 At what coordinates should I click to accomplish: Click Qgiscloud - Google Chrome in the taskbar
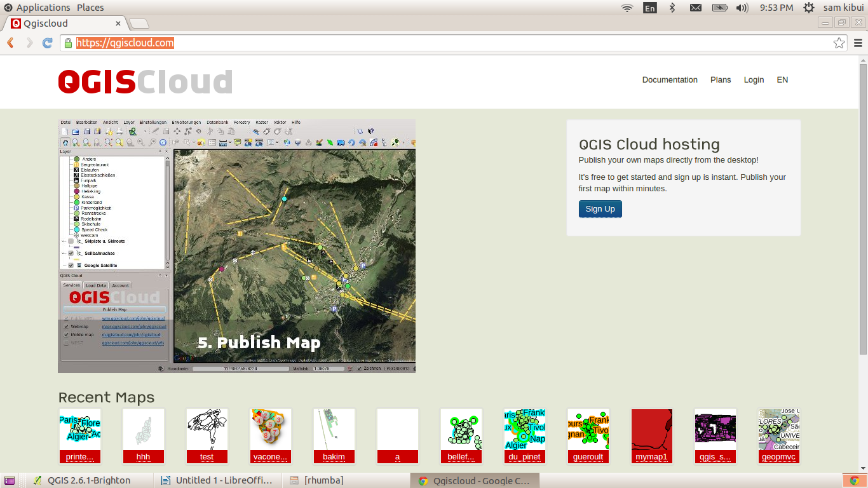pos(473,481)
